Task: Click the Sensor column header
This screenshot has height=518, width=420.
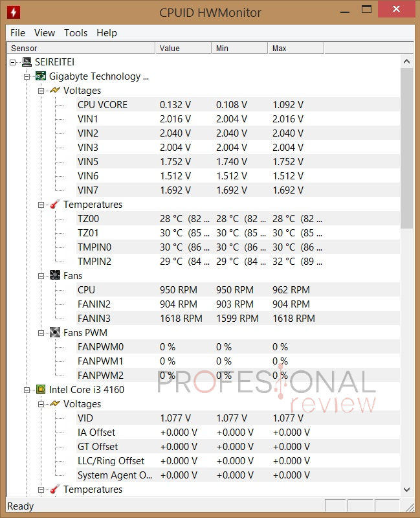Action: 81,48
